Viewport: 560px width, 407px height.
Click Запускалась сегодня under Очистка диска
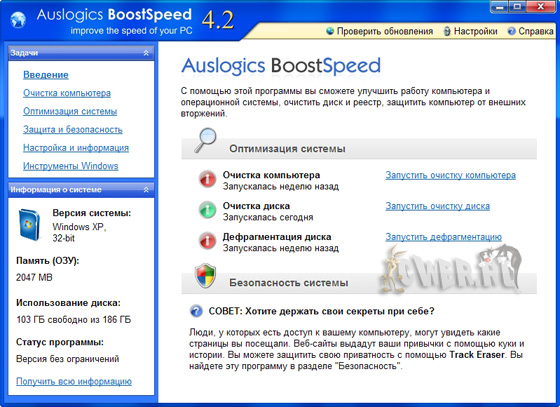(x=268, y=217)
